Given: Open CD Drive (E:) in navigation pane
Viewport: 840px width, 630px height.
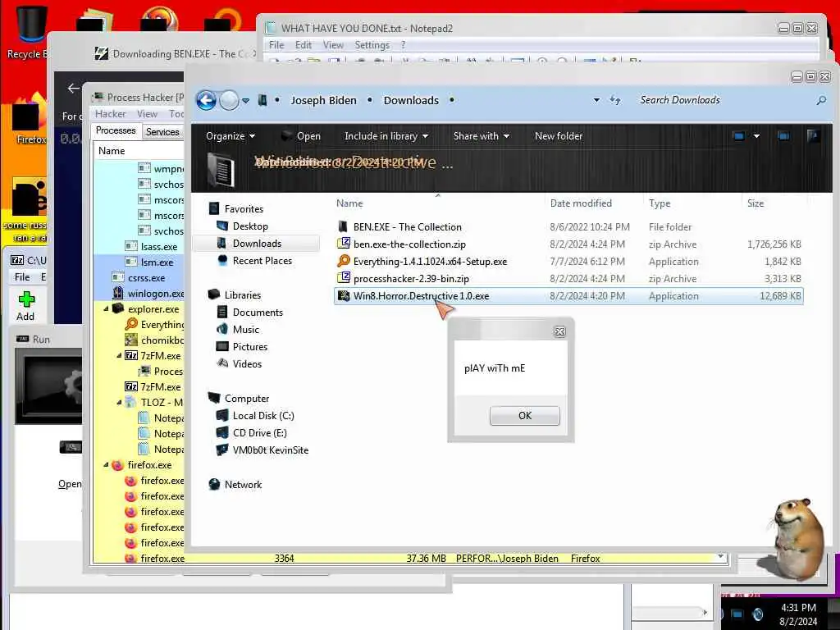Looking at the screenshot, I should 259,433.
